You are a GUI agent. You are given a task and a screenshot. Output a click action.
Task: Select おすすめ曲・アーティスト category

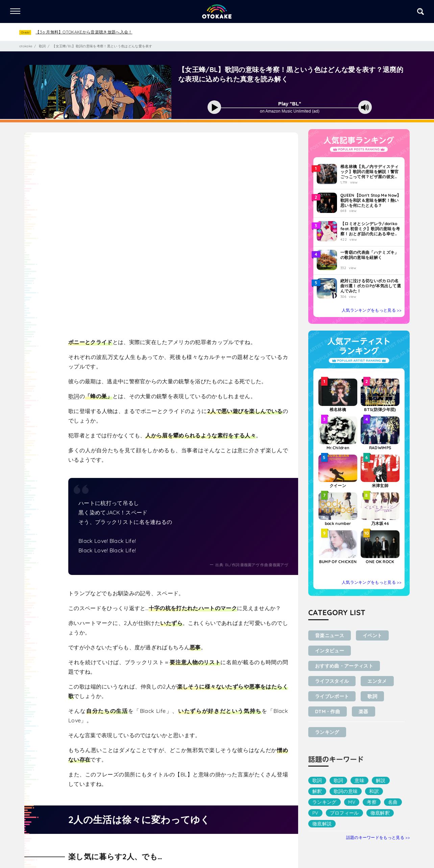pos(344,666)
